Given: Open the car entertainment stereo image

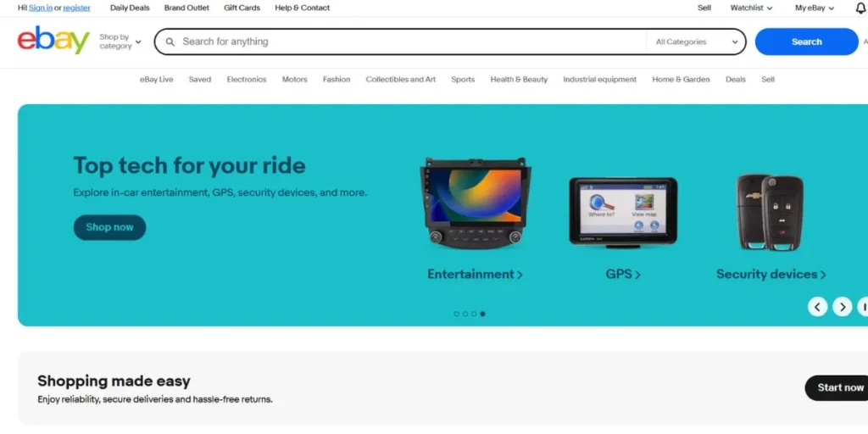Looking at the screenshot, I should click(x=475, y=203).
